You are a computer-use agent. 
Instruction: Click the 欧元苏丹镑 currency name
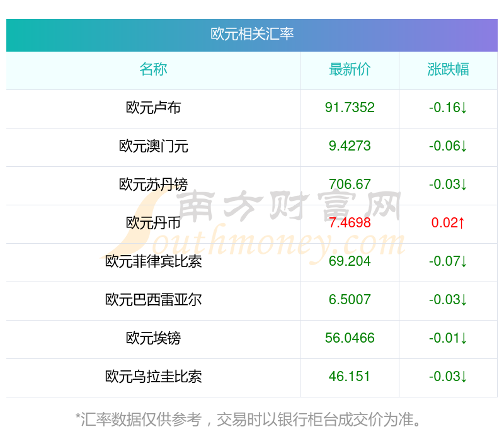click(153, 185)
